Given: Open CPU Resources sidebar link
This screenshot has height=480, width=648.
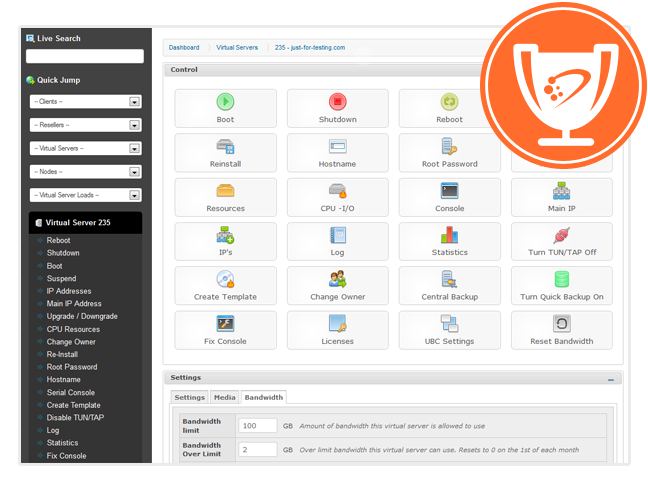Looking at the screenshot, I should pos(73,330).
